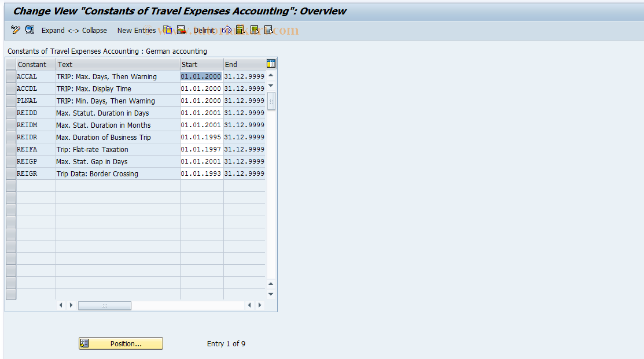The width and height of the screenshot is (644, 359).
Task: Click the far-right horizontal scroll-right arrow
Action: [260, 305]
